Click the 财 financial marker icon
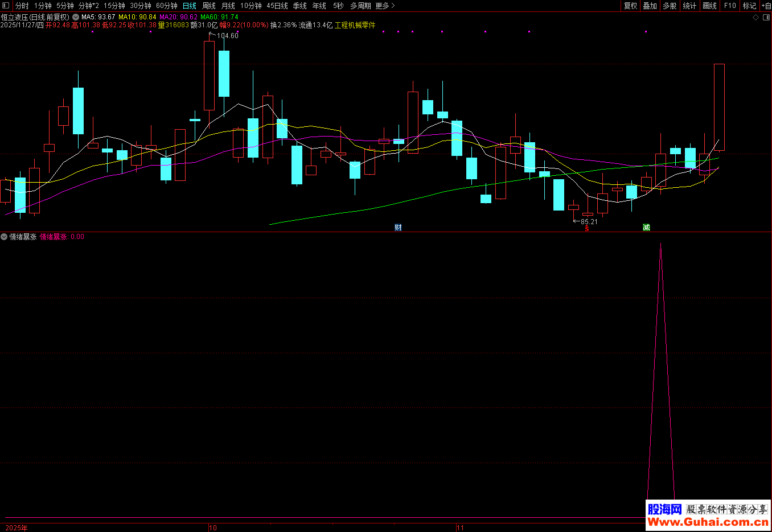 398,228
